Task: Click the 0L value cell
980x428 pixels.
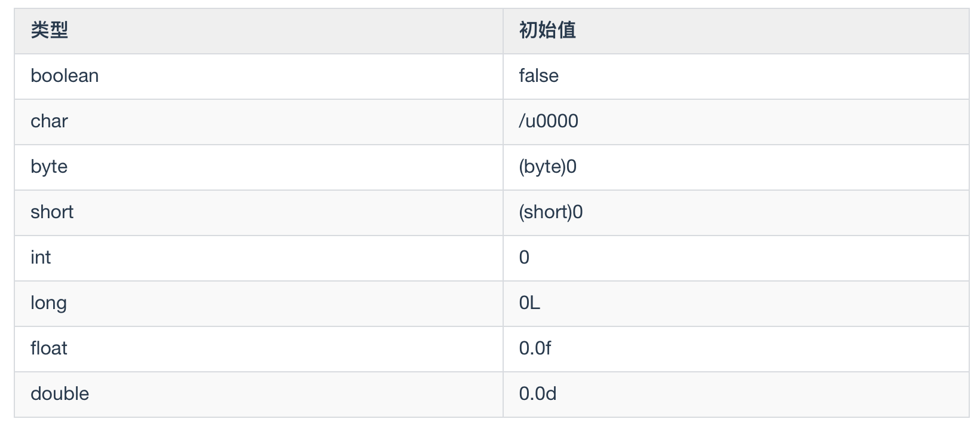Action: point(529,303)
